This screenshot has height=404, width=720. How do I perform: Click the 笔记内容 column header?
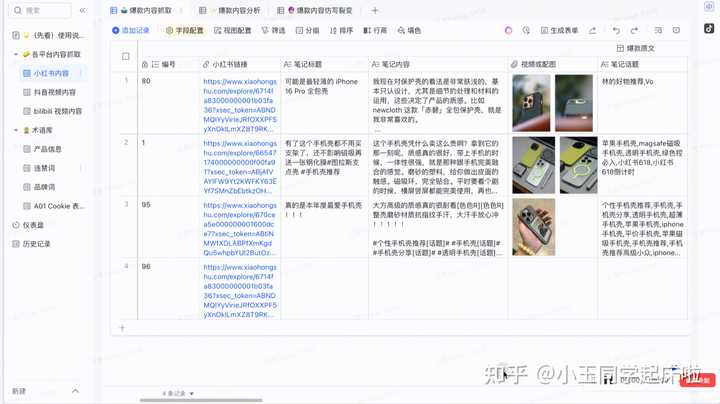438,64
